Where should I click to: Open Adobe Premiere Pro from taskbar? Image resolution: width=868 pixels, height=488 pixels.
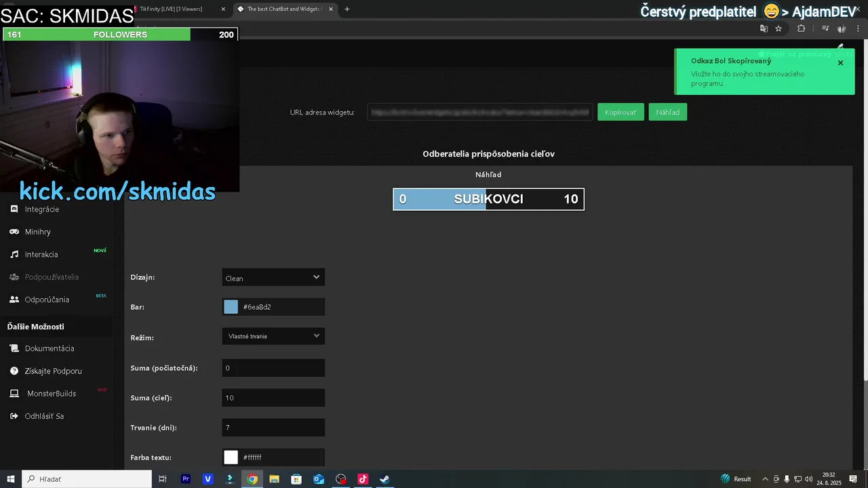coord(186,479)
